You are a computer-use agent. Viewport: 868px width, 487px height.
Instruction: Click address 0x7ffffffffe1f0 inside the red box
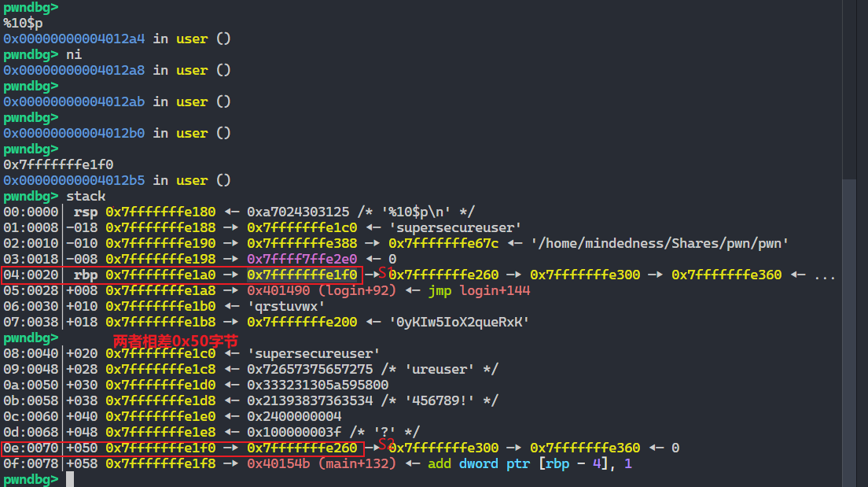[x=301, y=274]
